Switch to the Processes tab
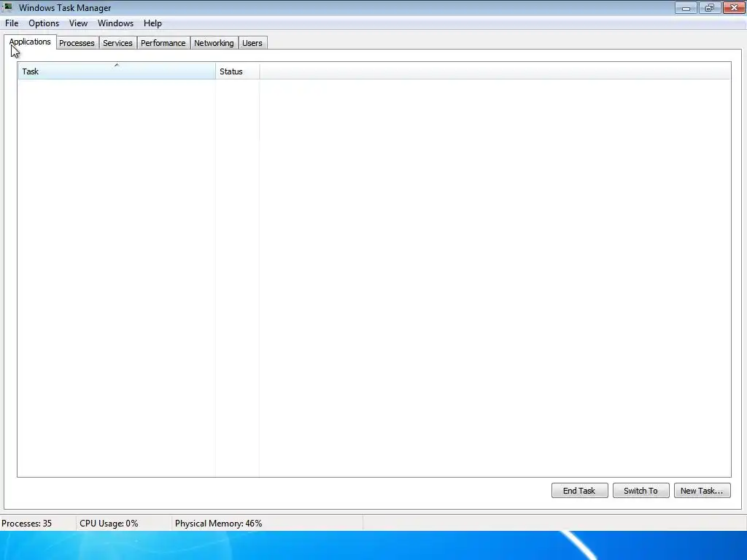Screen dimensions: 747x560 point(77,43)
